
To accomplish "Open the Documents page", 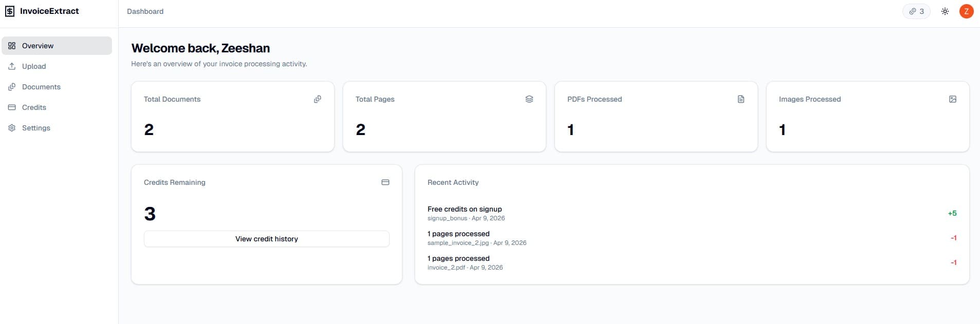I will (x=57, y=87).
